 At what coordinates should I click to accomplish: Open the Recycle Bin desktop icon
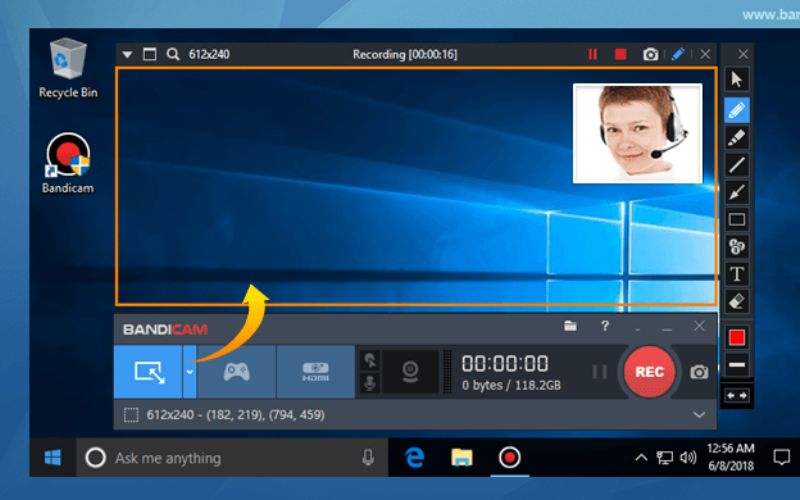[68, 68]
